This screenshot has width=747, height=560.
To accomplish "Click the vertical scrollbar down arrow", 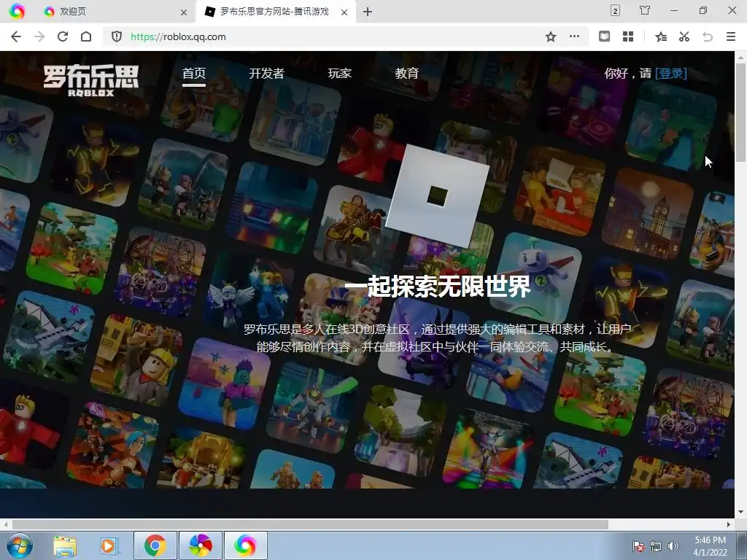I will tap(741, 512).
